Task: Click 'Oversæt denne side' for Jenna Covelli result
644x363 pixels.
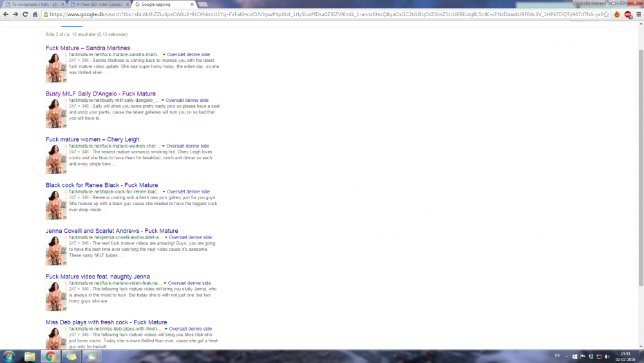Action: click(191, 237)
